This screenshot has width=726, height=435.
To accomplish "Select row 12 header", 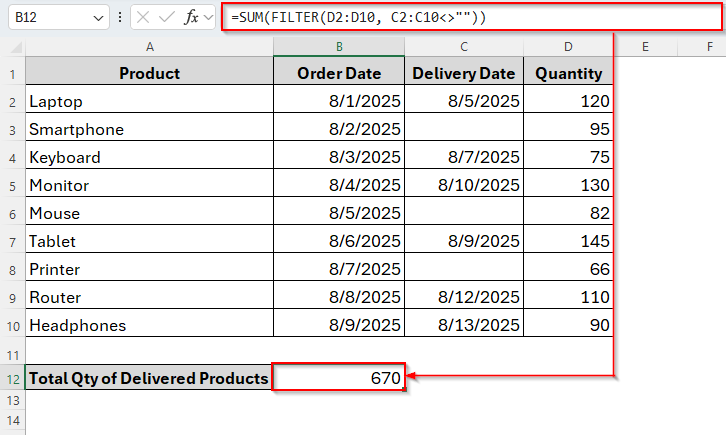I will pyautogui.click(x=12, y=378).
